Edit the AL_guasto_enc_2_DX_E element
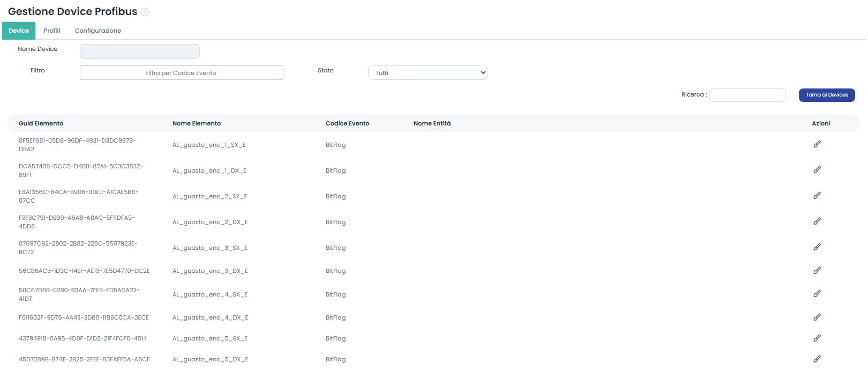 (x=817, y=221)
